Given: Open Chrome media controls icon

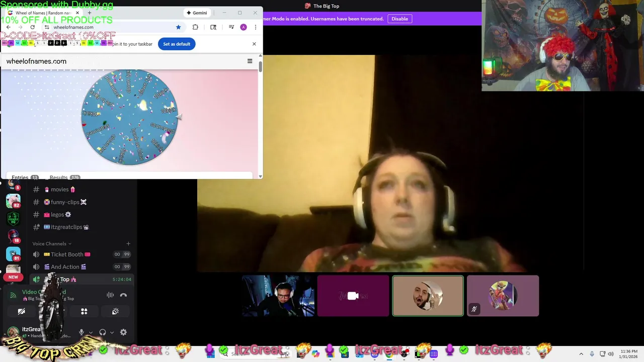Looking at the screenshot, I should 231,27.
